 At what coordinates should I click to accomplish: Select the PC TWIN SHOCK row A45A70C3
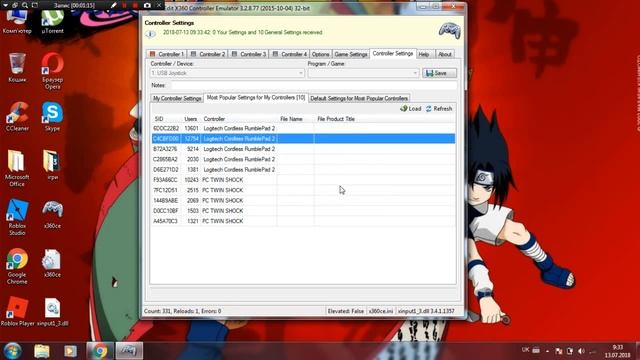(303, 221)
